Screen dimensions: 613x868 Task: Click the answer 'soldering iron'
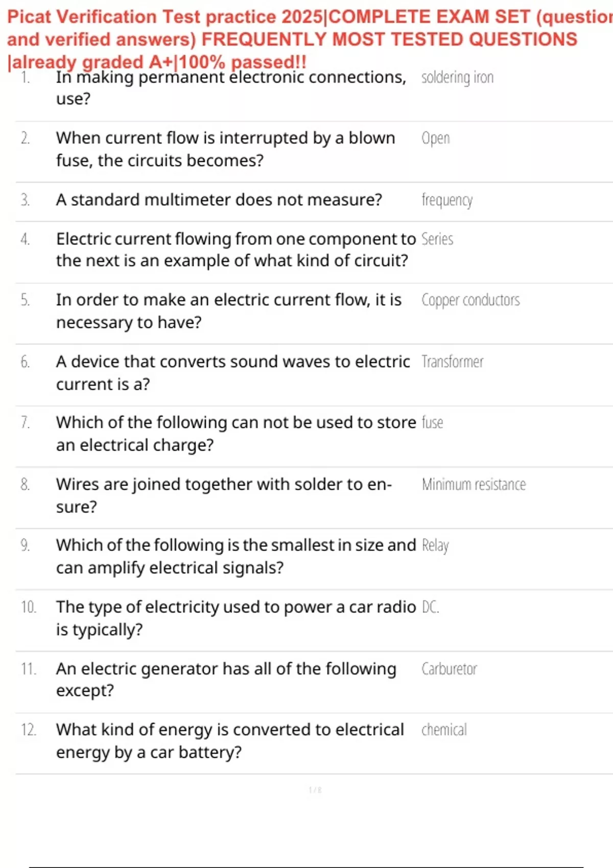457,78
